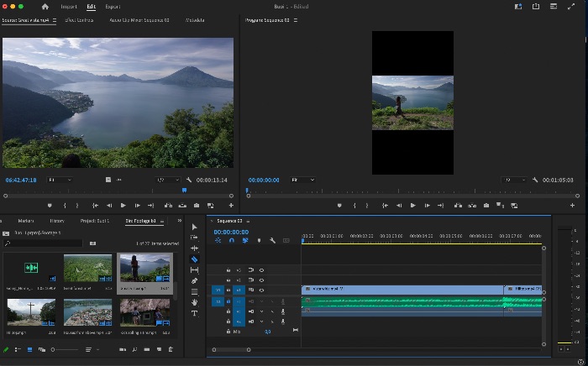The height and width of the screenshot is (366, 588).
Task: Select the Hand tool
Action: click(194, 302)
